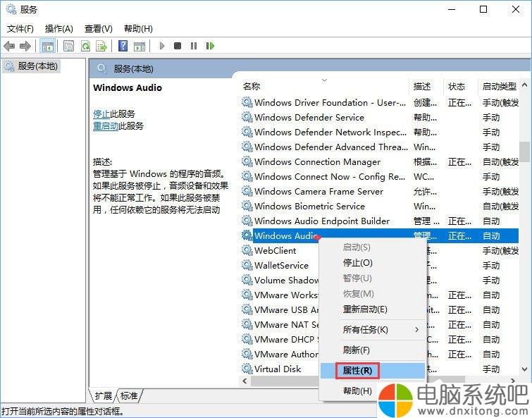Click the Back arrow toolbar icon
Image resolution: width=532 pixels, height=418 pixels.
[9, 46]
